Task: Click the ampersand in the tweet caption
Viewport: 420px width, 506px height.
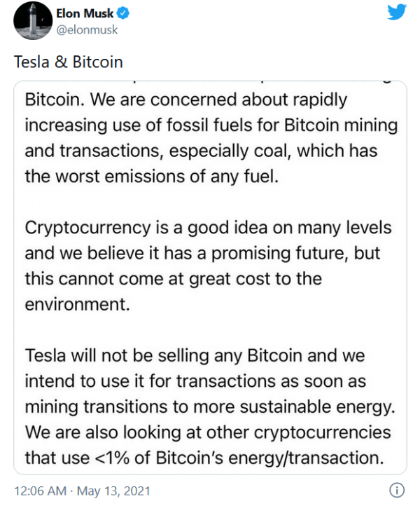Action: point(61,62)
